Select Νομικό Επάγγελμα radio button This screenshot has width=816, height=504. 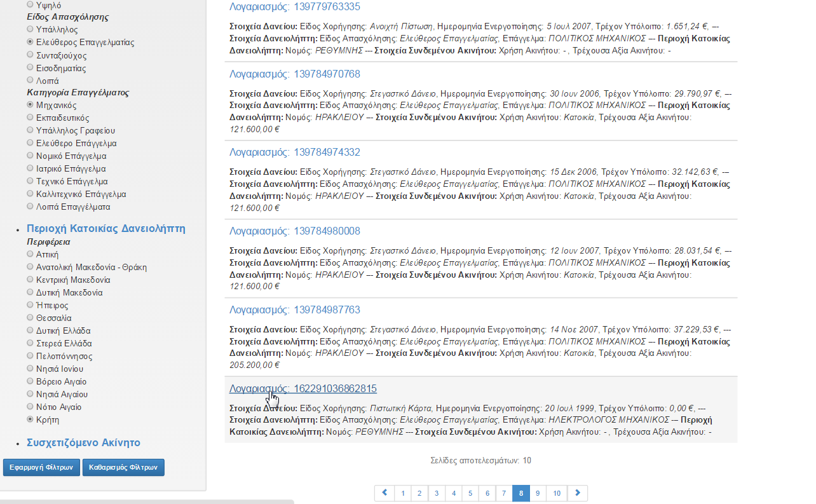click(x=31, y=156)
